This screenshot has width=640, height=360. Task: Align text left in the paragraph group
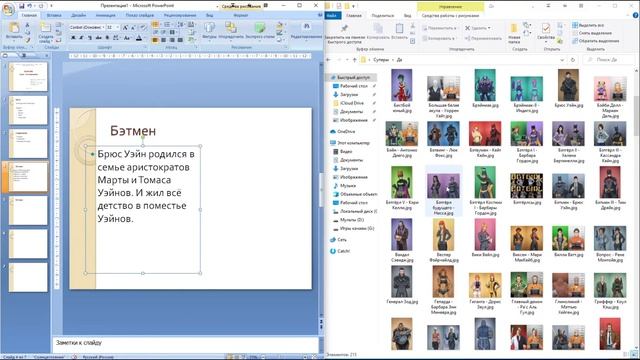click(155, 40)
